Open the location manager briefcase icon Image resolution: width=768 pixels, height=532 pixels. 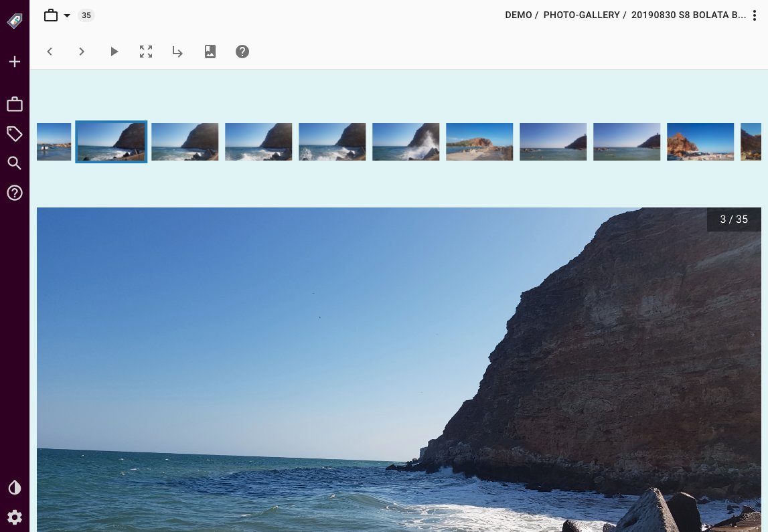click(x=15, y=104)
